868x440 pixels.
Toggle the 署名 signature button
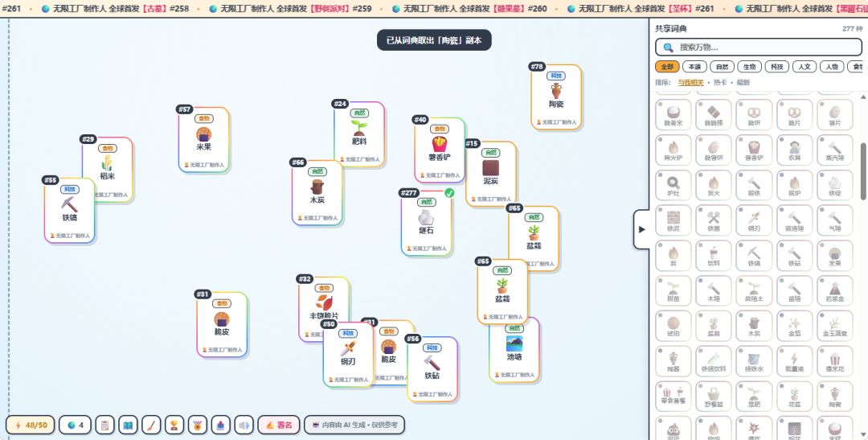click(x=279, y=425)
